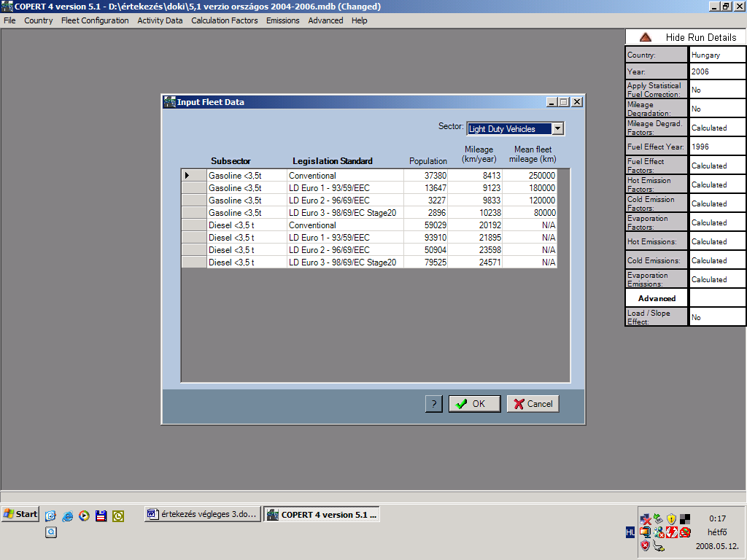Click mileage cell 23598
The image size is (747, 560).
pos(475,249)
